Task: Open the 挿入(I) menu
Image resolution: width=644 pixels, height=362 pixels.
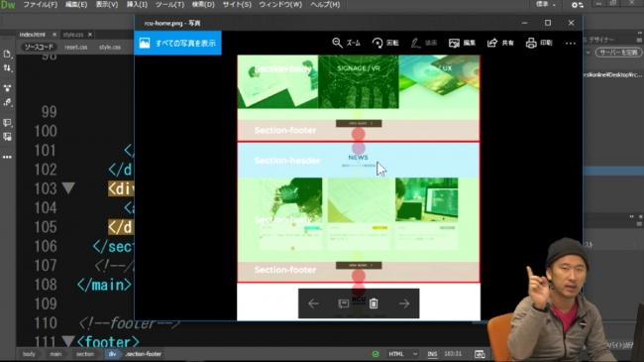Action: (137, 5)
